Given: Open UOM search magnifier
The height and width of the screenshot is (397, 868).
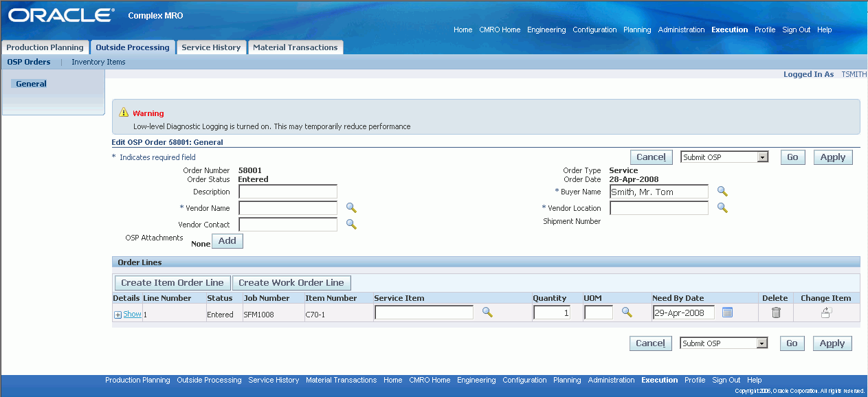Looking at the screenshot, I should coord(627,312).
